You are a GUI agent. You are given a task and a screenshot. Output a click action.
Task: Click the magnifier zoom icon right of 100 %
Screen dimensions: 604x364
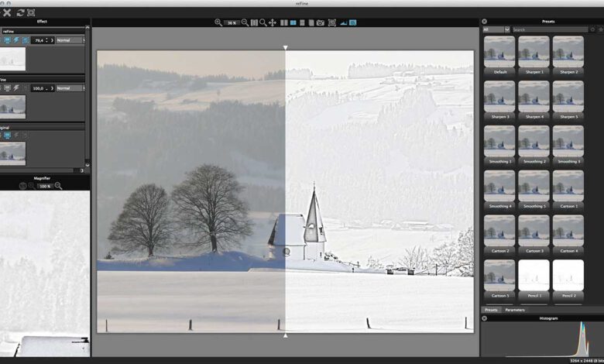click(59, 186)
